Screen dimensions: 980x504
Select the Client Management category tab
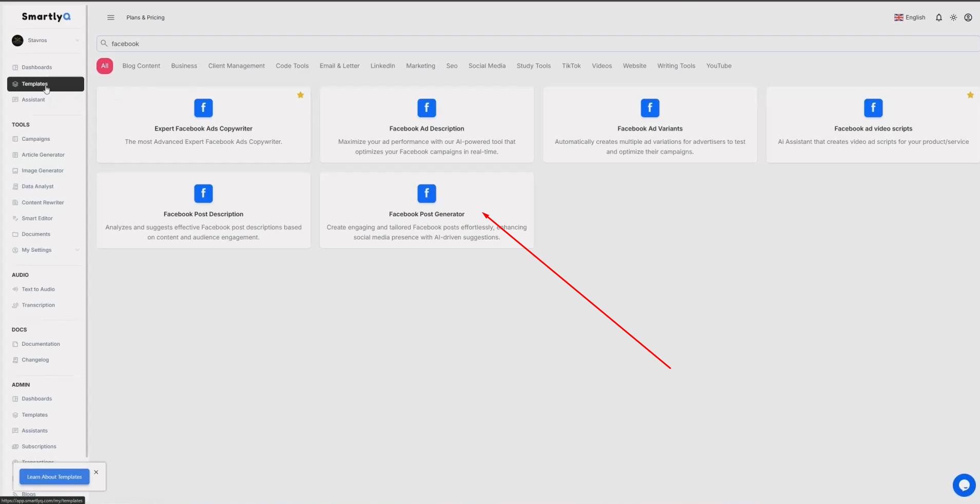coord(237,66)
